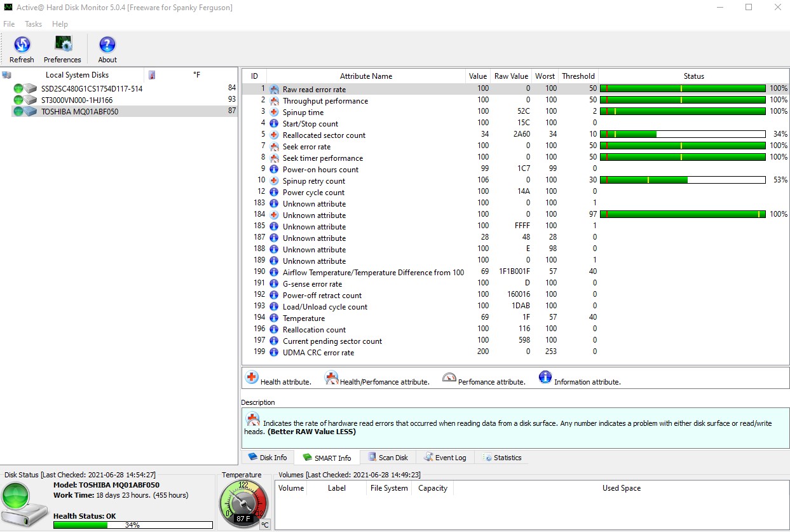790x532 pixels.
Task: Click the Refresh toolbar icon
Action: click(22, 48)
